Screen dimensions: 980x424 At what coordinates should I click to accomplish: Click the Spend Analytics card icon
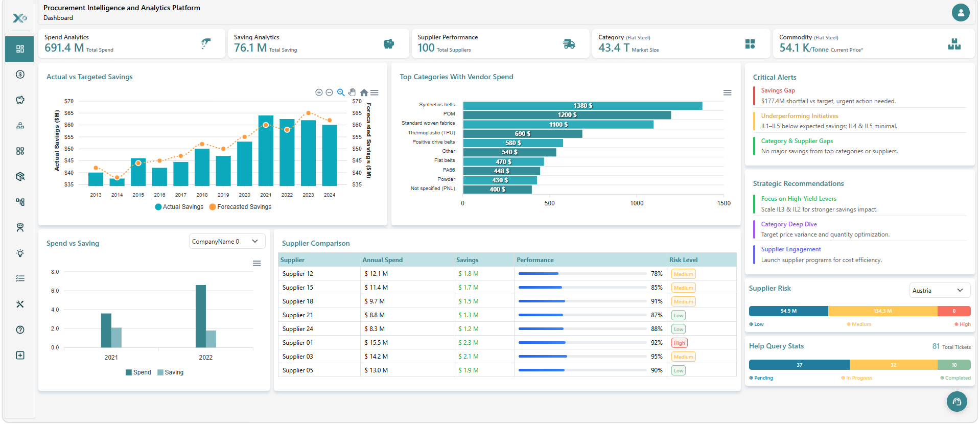tap(206, 43)
